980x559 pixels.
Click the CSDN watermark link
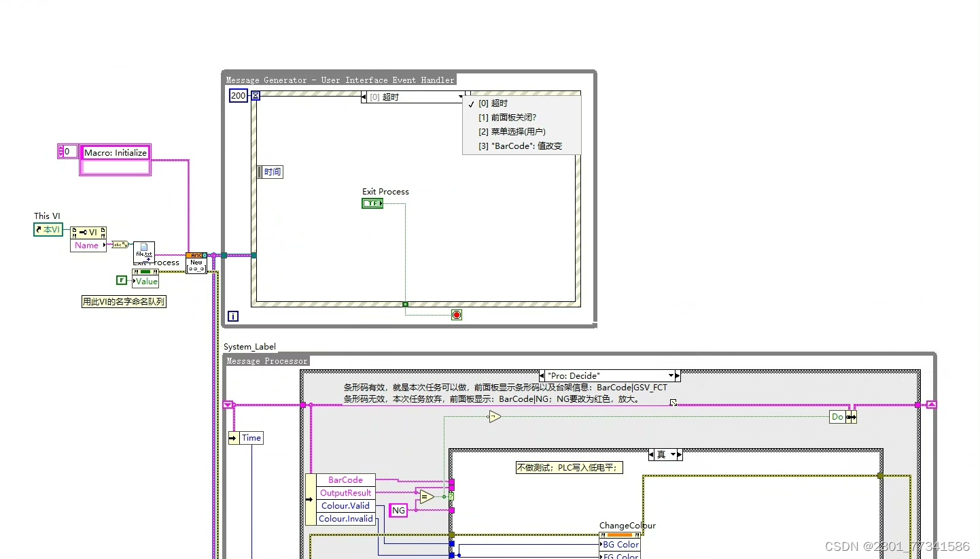[897, 545]
